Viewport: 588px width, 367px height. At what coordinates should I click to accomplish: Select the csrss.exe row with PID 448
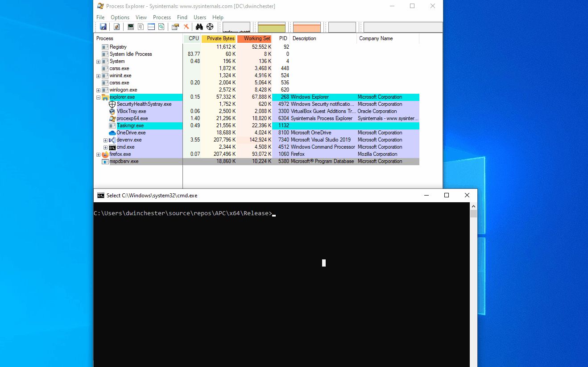pyautogui.click(x=257, y=68)
